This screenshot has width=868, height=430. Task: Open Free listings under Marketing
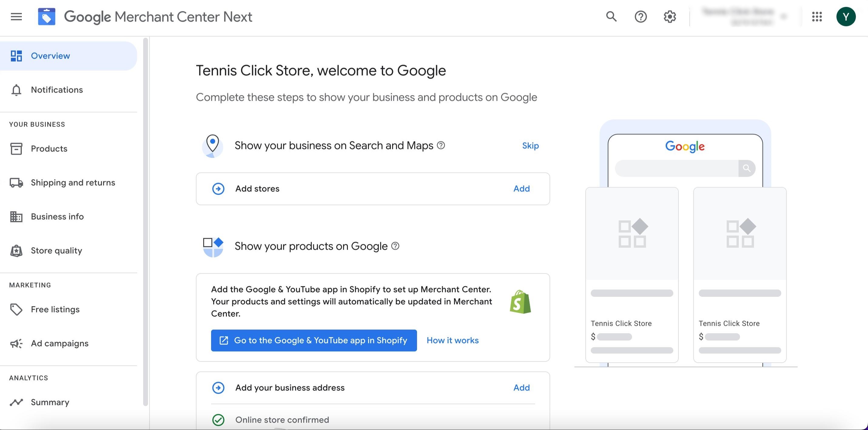[69, 309]
